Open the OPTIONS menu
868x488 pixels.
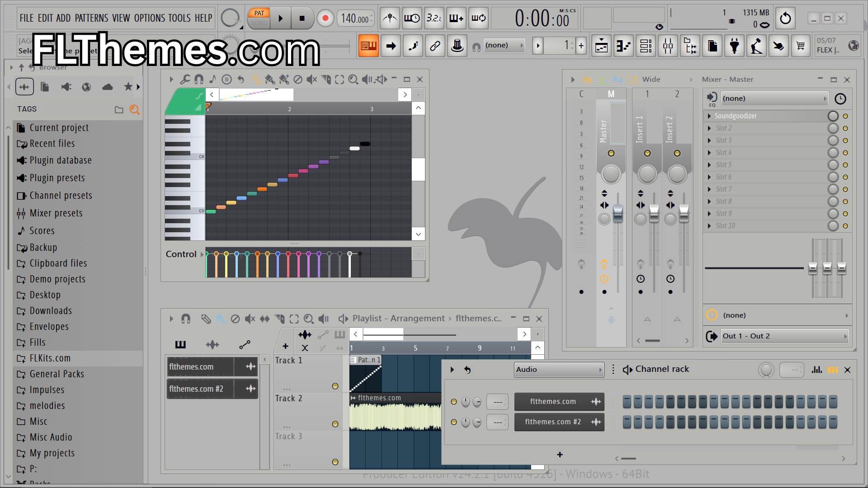pos(150,18)
